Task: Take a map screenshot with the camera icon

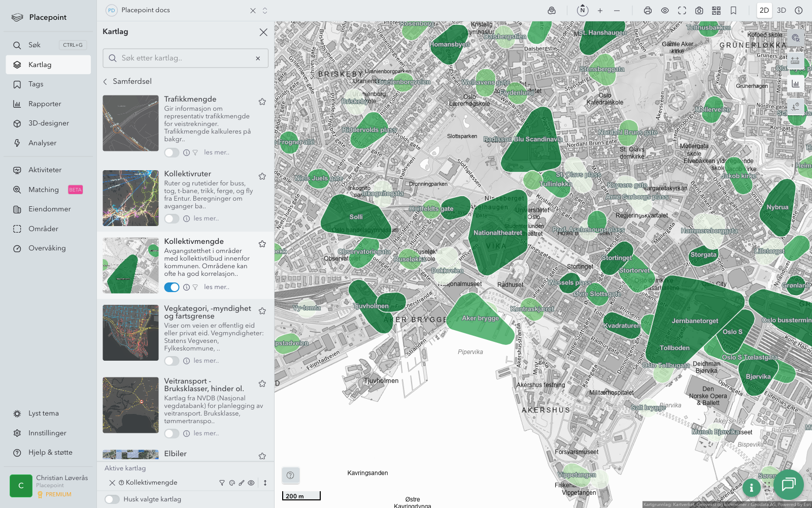Action: point(699,11)
